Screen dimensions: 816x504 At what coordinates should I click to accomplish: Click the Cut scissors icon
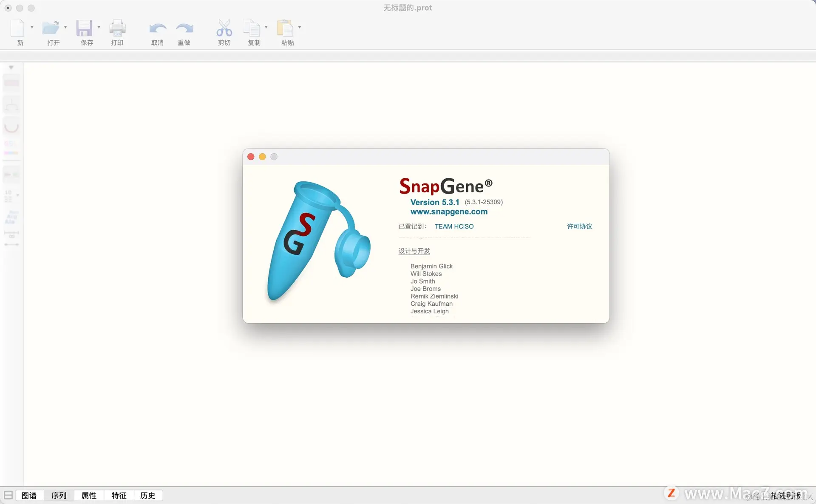coord(224,28)
